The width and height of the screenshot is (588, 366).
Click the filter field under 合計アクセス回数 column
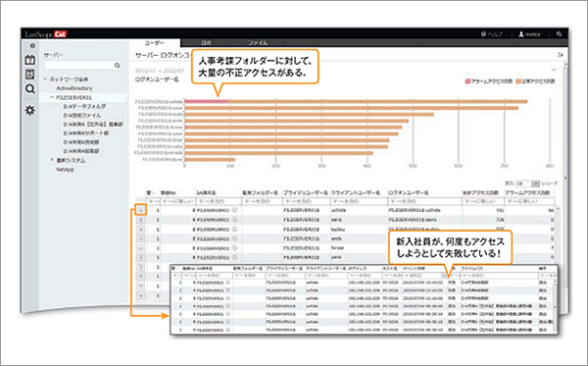tap(482, 201)
